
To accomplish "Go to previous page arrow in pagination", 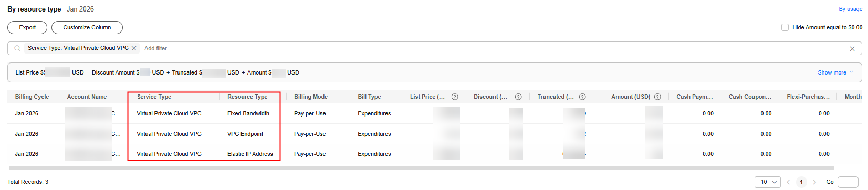I will tap(788, 182).
